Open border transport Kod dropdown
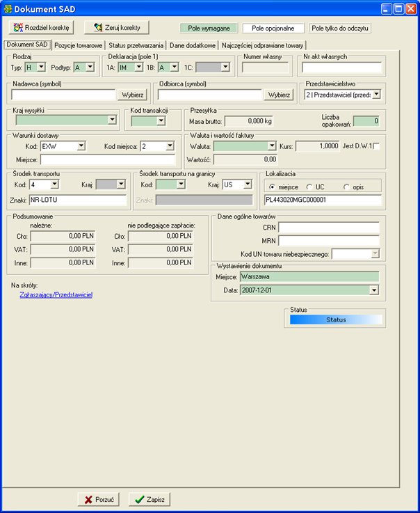 (x=181, y=184)
